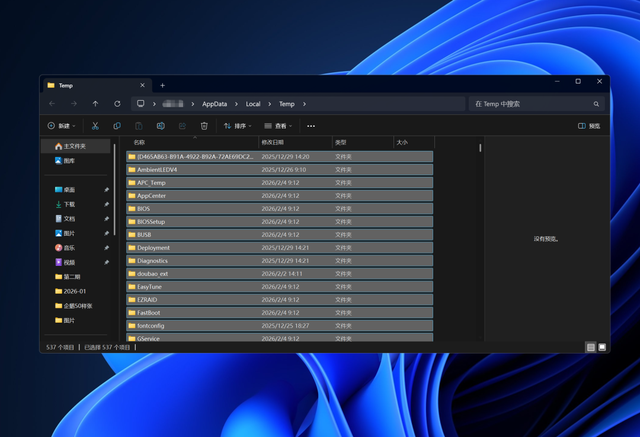Unpin 桌面 using its pin icon
The image size is (640, 437).
107,190
